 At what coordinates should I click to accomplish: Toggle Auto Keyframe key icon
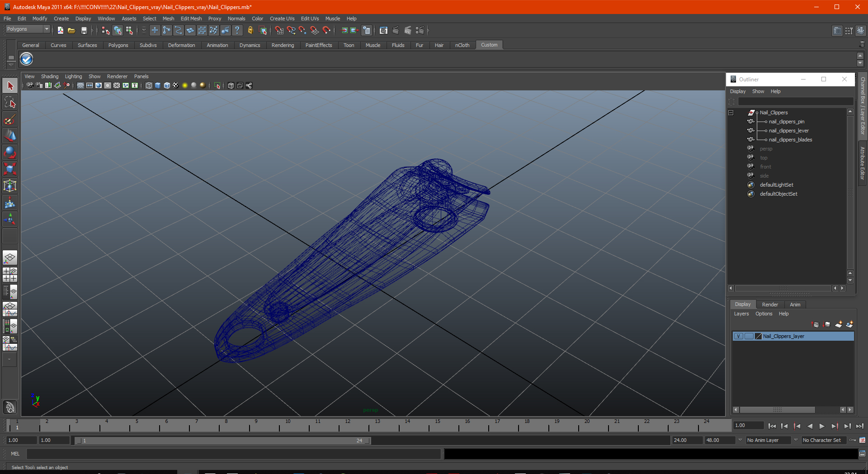853,440
